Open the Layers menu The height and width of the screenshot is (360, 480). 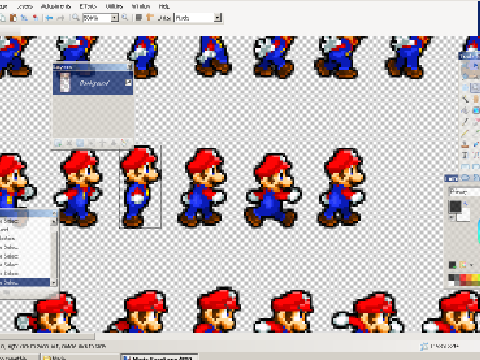click(x=25, y=6)
